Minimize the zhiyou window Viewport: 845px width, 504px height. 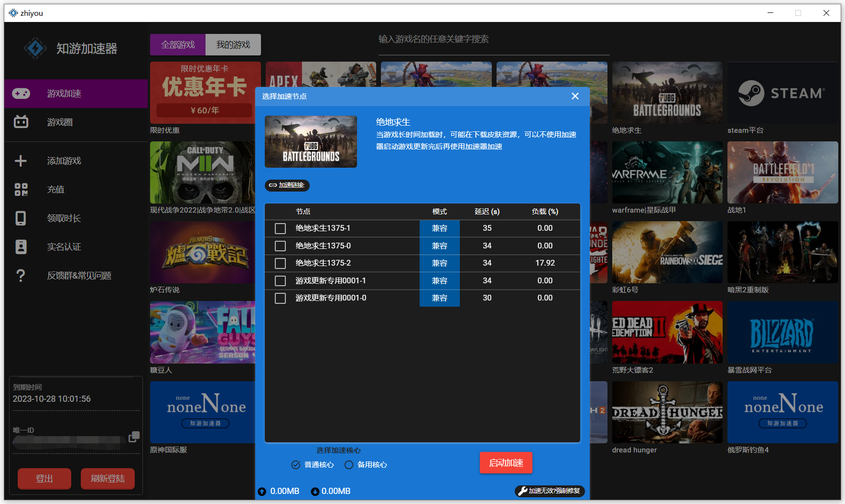770,13
